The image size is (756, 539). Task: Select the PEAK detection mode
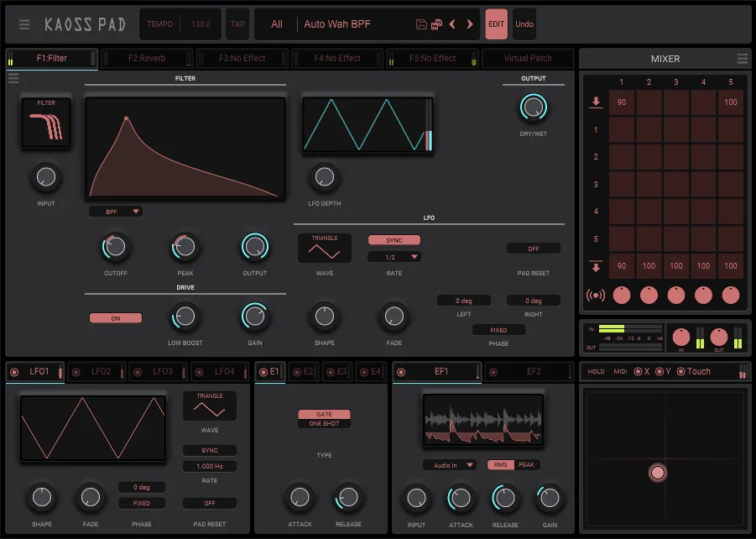click(526, 464)
